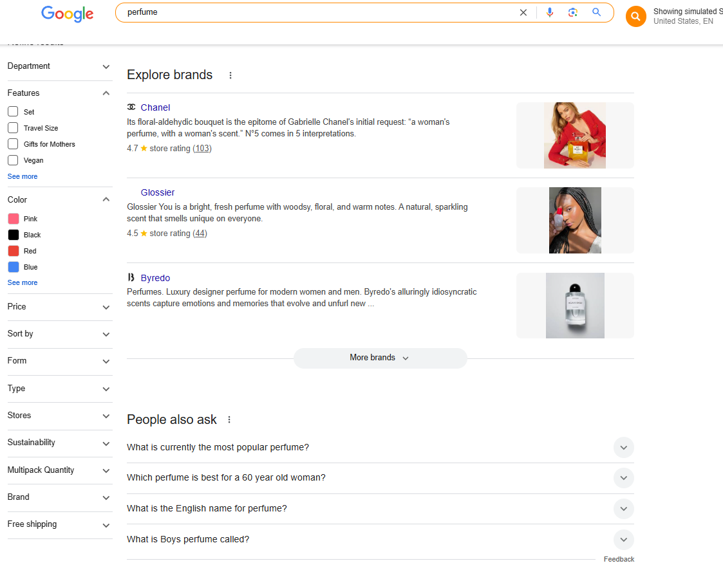The height and width of the screenshot is (588, 723).
Task: Expand the Price filter
Action: (x=59, y=307)
